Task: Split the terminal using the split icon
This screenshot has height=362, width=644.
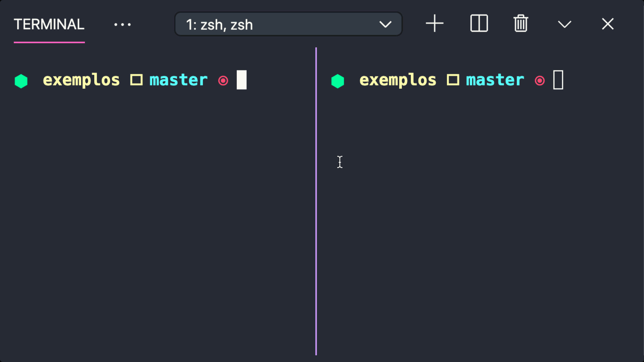Action: point(479,23)
